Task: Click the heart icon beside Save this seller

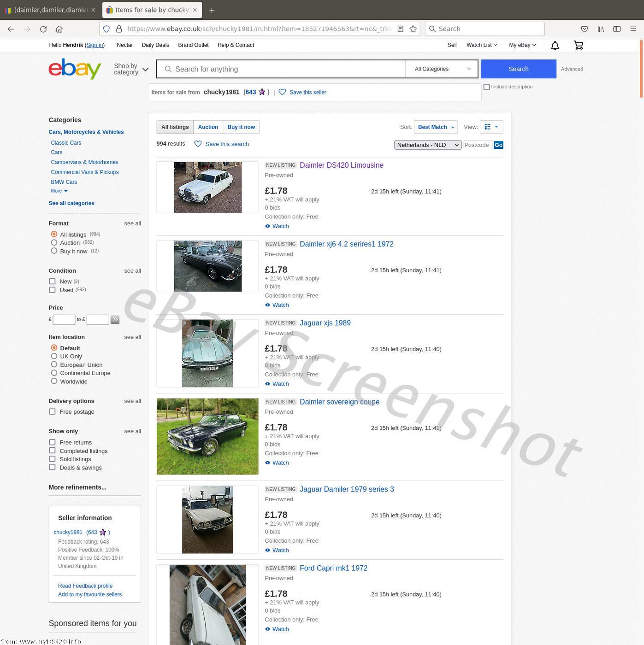Action: [x=282, y=92]
